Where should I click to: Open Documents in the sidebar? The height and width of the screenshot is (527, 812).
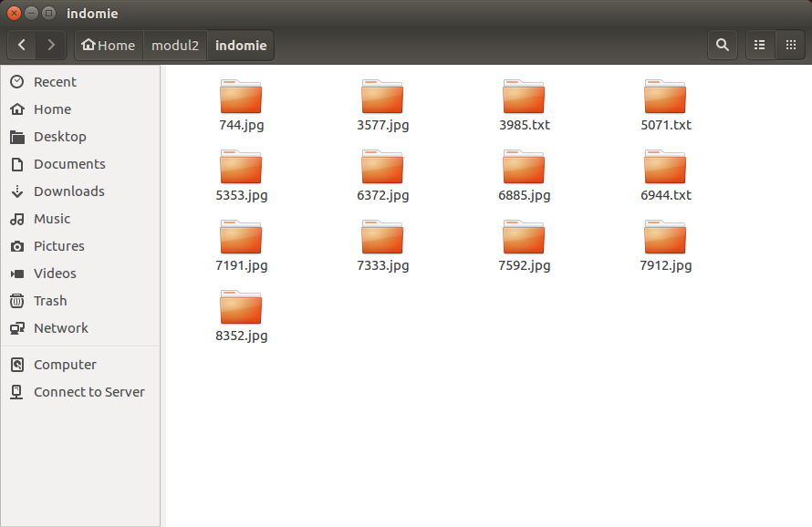point(80,164)
